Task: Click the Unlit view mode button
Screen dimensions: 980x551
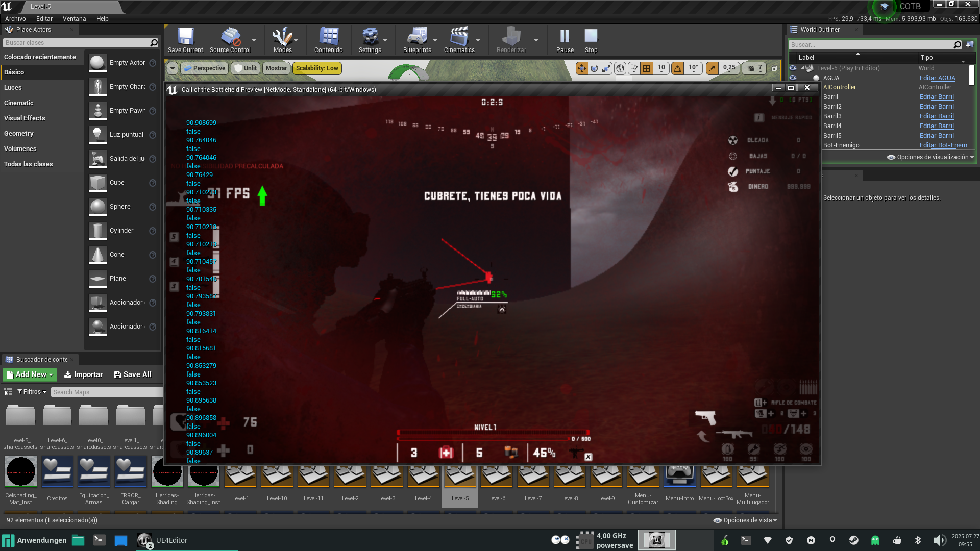Action: pyautogui.click(x=246, y=68)
